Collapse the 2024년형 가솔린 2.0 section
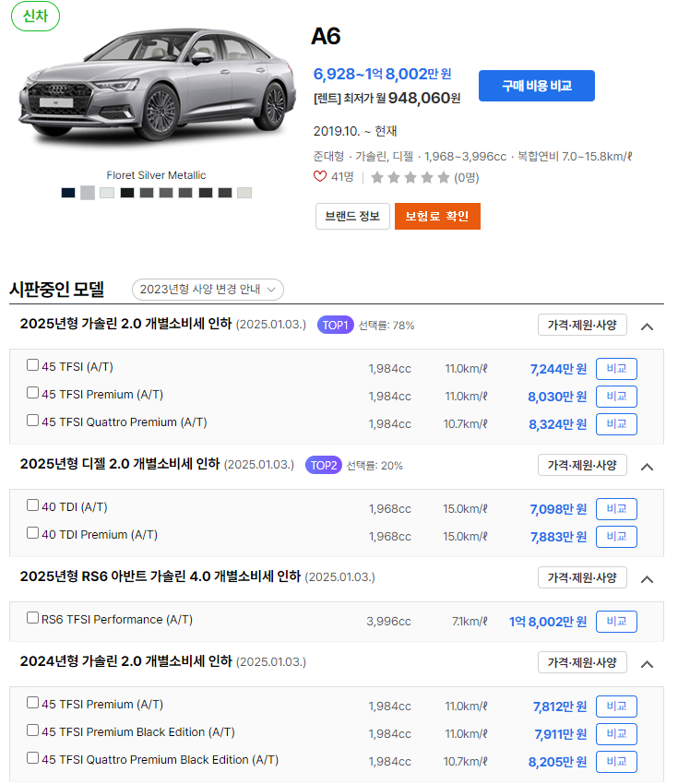The image size is (678, 784). point(647,664)
